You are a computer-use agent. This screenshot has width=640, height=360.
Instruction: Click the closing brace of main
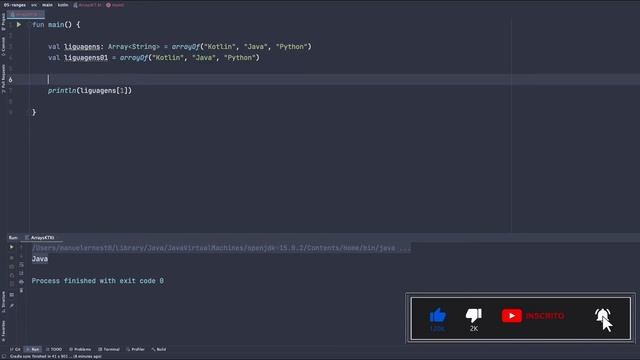34,112
